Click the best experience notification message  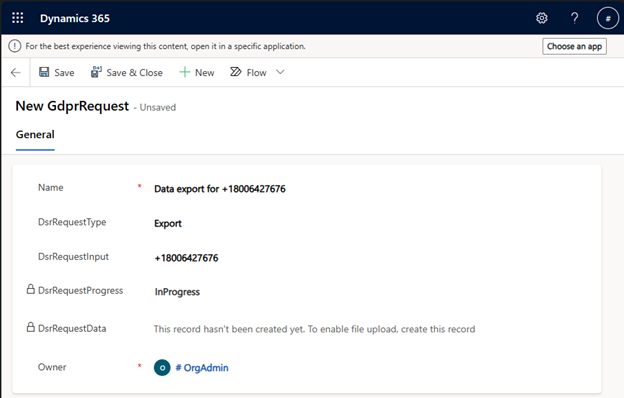[x=166, y=46]
